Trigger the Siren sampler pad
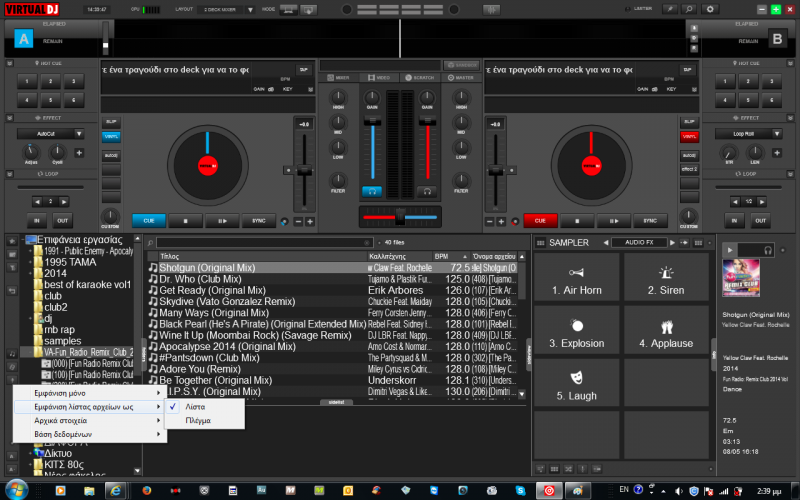Image resolution: width=800 pixels, height=500 pixels. point(665,280)
